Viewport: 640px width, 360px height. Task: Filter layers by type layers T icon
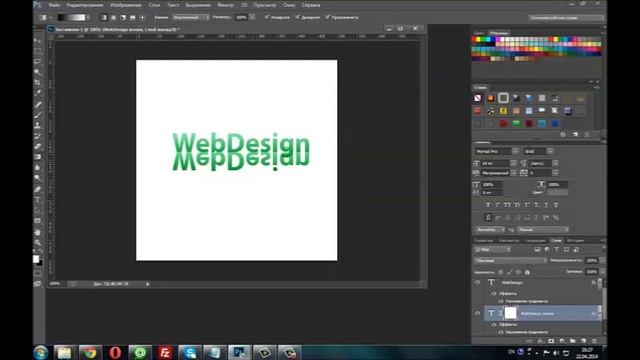(x=557, y=249)
